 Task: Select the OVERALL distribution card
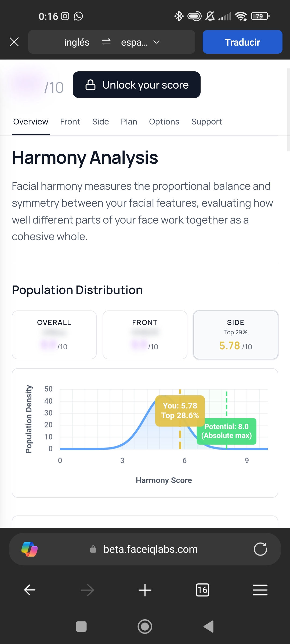pyautogui.click(x=54, y=335)
